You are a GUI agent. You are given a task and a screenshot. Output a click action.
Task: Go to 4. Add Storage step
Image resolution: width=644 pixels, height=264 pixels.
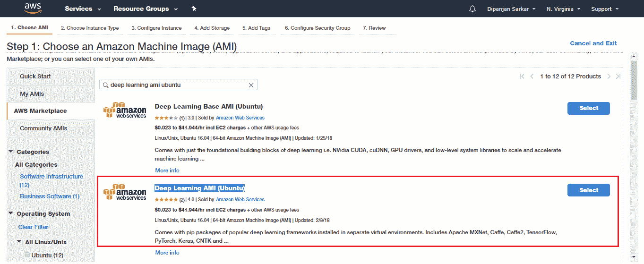pyautogui.click(x=212, y=28)
